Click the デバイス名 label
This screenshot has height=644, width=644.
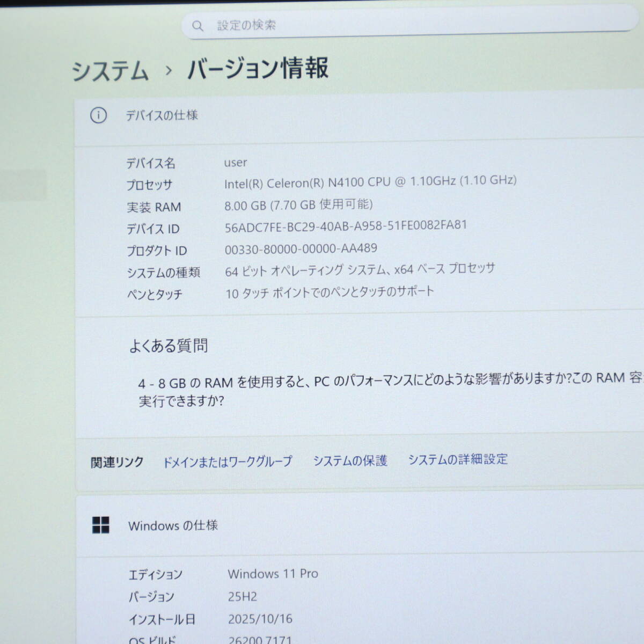point(151,163)
